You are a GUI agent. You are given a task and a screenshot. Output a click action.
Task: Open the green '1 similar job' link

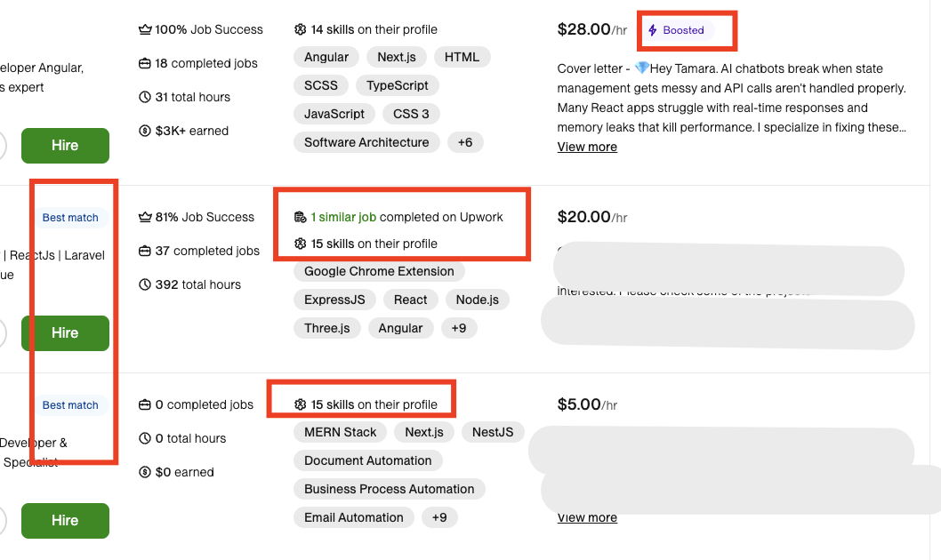(x=342, y=217)
